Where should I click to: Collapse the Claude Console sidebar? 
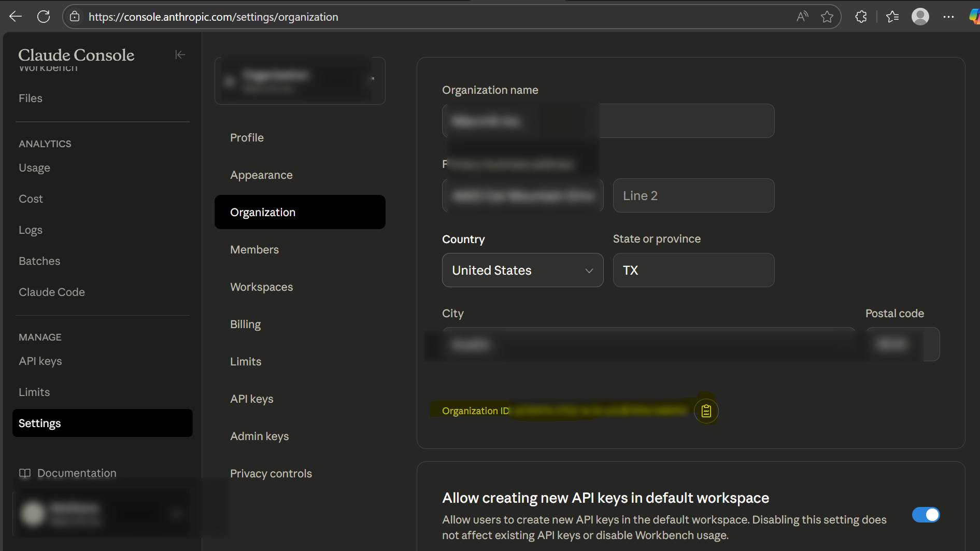[x=180, y=55]
